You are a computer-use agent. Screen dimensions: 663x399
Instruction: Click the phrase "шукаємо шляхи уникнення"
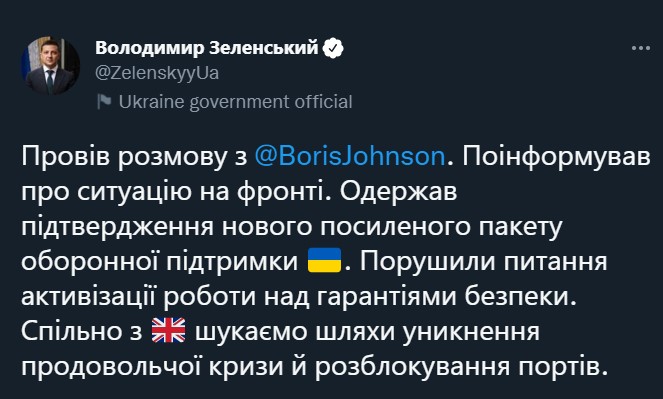pos(367,331)
